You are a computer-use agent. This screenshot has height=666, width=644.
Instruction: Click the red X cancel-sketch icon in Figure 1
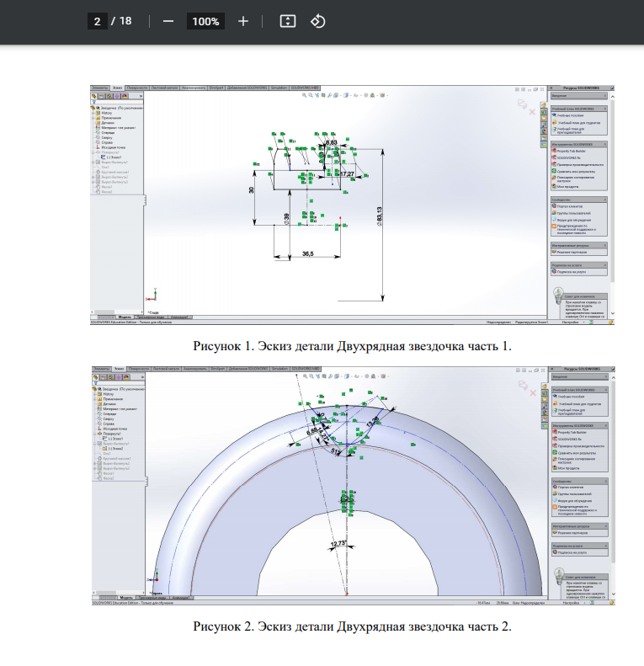pyautogui.click(x=532, y=112)
